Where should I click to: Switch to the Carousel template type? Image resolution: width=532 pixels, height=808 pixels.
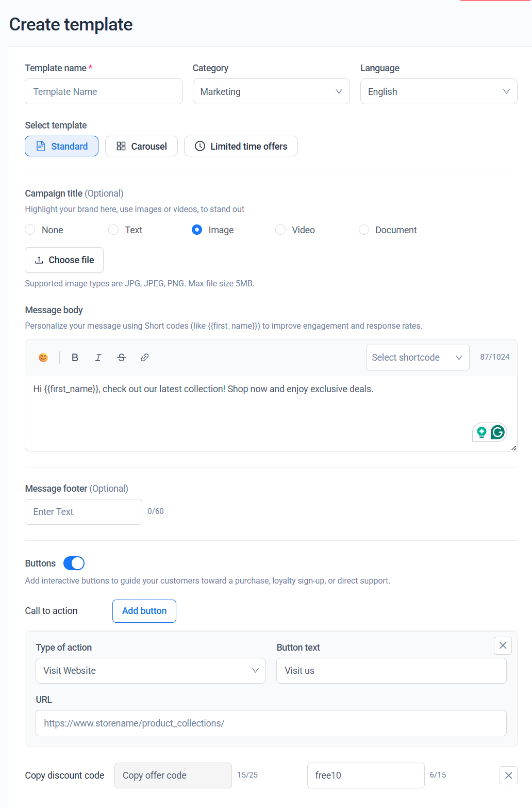141,147
